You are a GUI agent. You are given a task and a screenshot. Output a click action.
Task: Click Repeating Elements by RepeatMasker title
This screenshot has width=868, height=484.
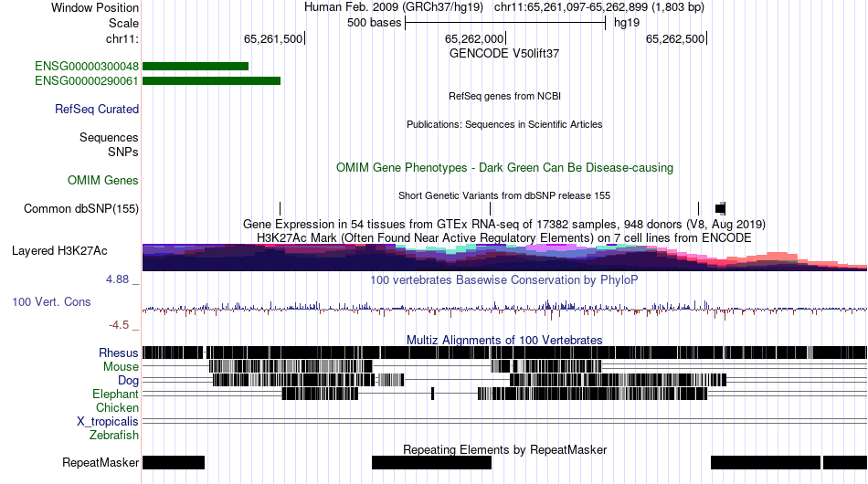[x=505, y=449]
